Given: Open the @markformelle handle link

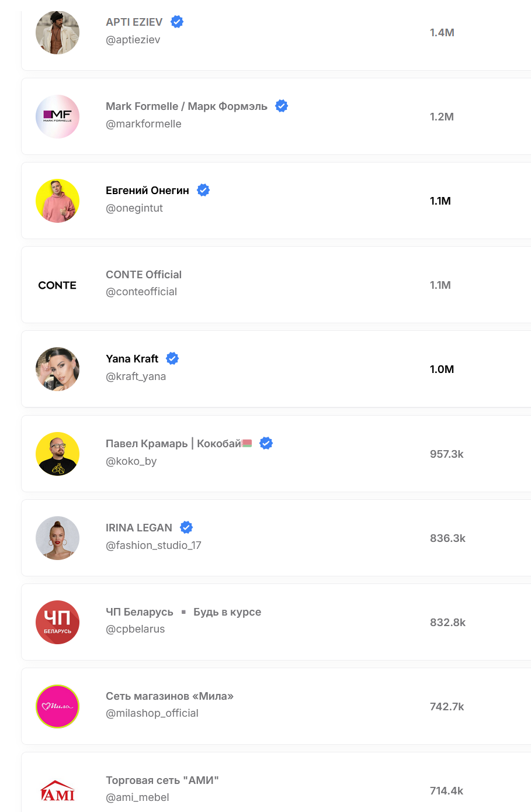Looking at the screenshot, I should pos(144,124).
